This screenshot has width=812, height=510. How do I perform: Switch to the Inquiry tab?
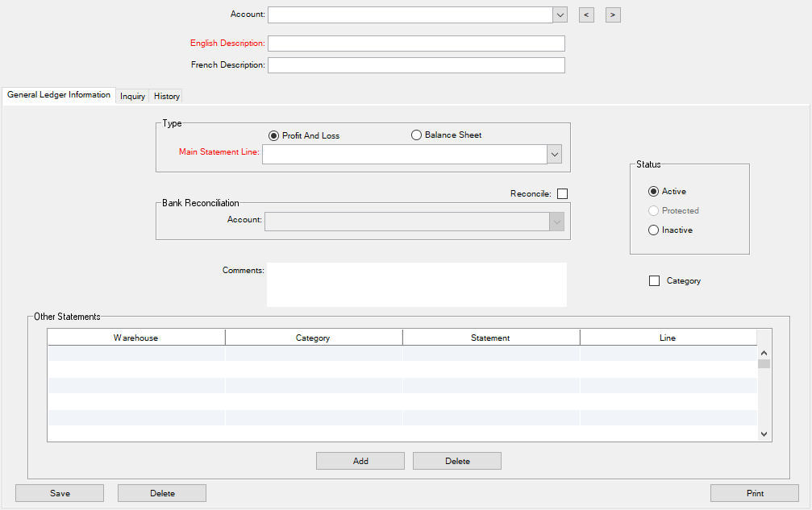[132, 96]
